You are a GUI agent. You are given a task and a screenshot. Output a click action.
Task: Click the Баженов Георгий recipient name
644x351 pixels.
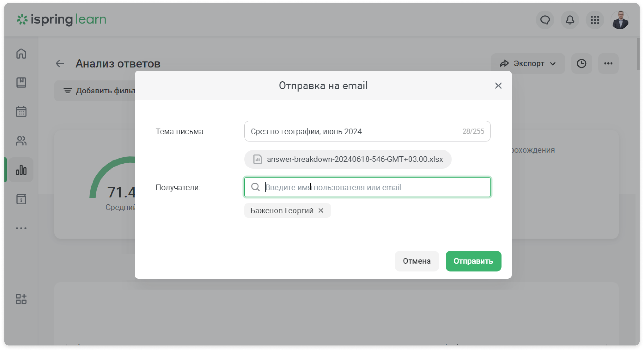pyautogui.click(x=282, y=210)
